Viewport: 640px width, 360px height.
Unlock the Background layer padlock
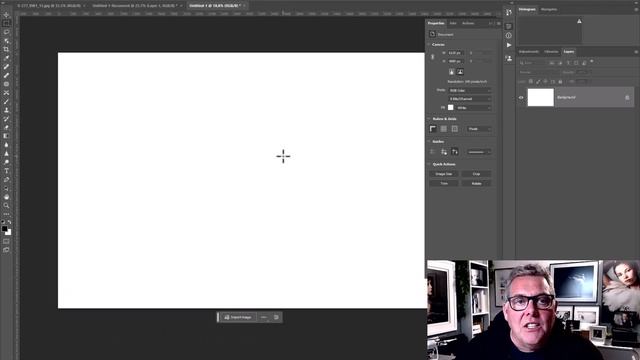point(627,98)
